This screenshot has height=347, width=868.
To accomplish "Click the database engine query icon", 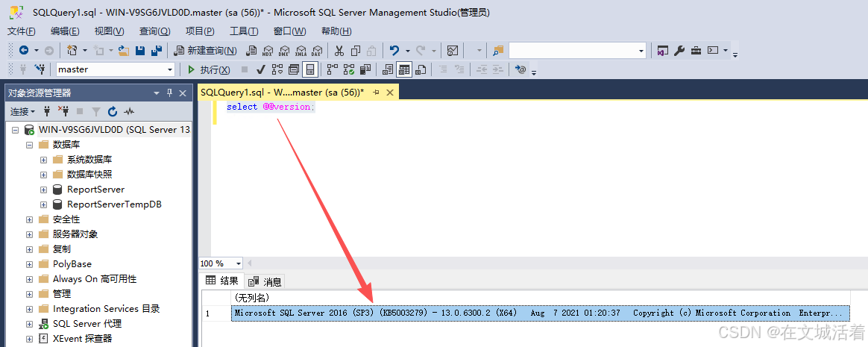I will point(251,51).
